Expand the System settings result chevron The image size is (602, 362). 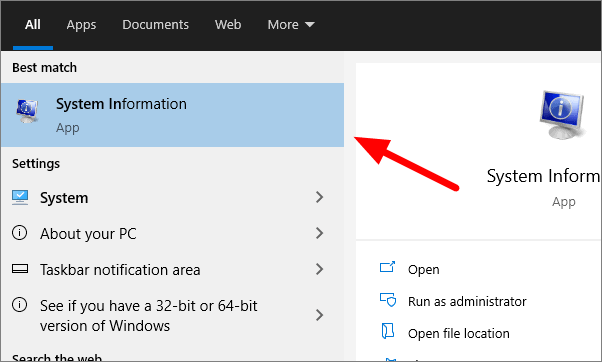[x=319, y=197]
